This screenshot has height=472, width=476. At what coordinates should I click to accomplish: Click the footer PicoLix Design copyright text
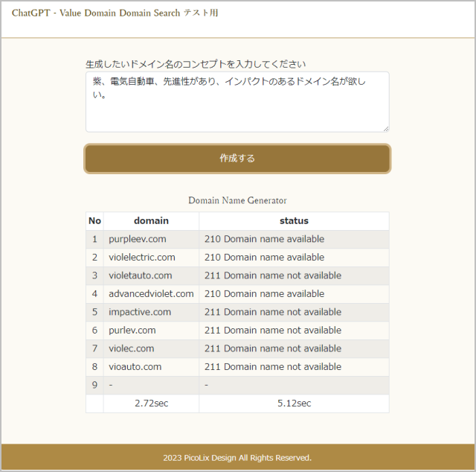point(237,458)
